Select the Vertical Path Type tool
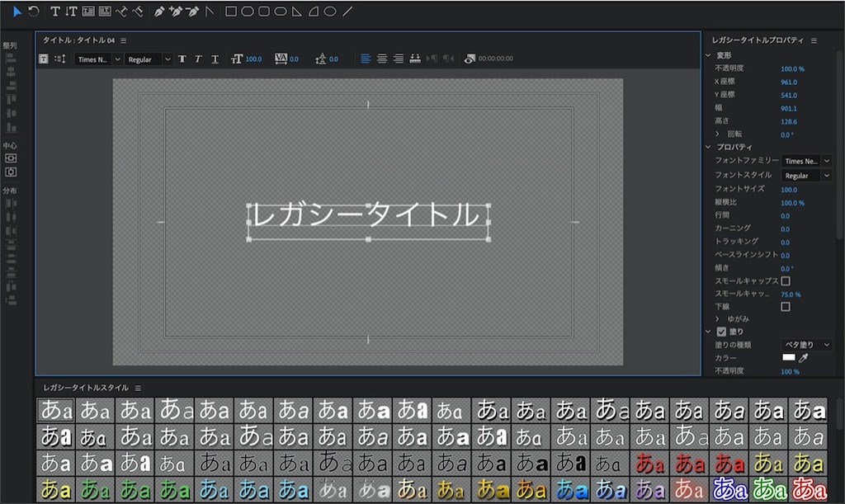 138,12
